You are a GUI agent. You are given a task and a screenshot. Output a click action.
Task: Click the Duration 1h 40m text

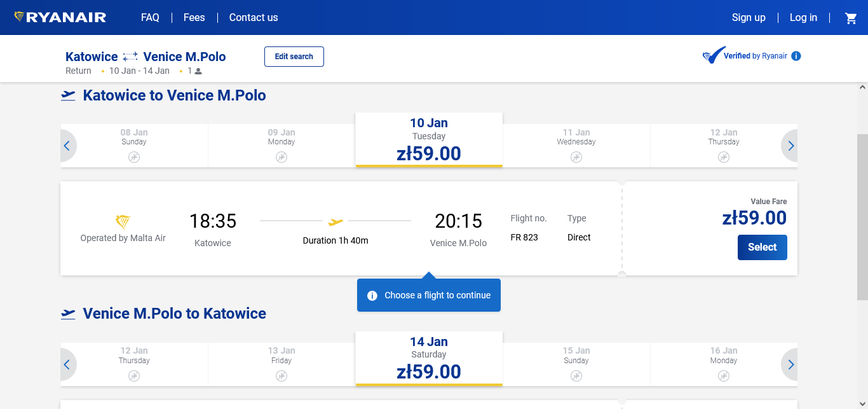(336, 240)
